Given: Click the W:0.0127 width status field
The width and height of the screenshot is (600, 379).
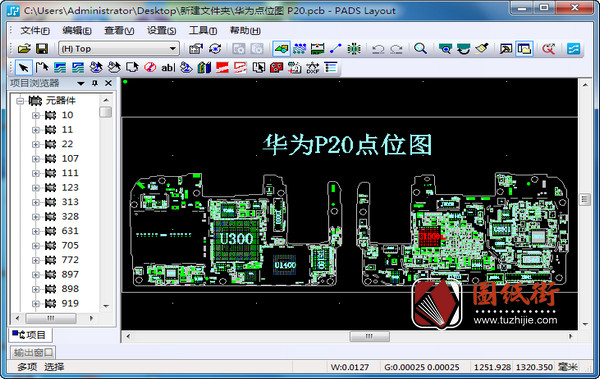Looking at the screenshot, I should click(350, 367).
